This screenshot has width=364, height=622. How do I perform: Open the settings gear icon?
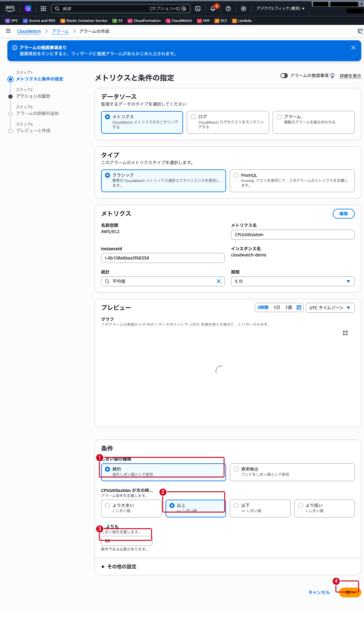[x=244, y=9]
